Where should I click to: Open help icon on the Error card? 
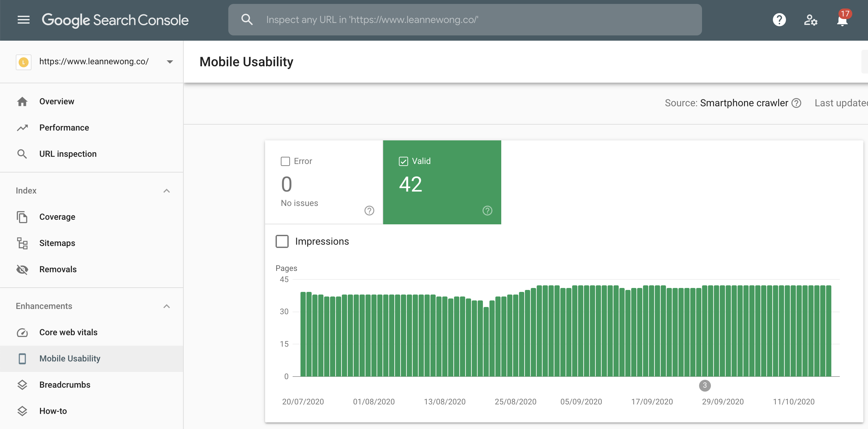[369, 211]
